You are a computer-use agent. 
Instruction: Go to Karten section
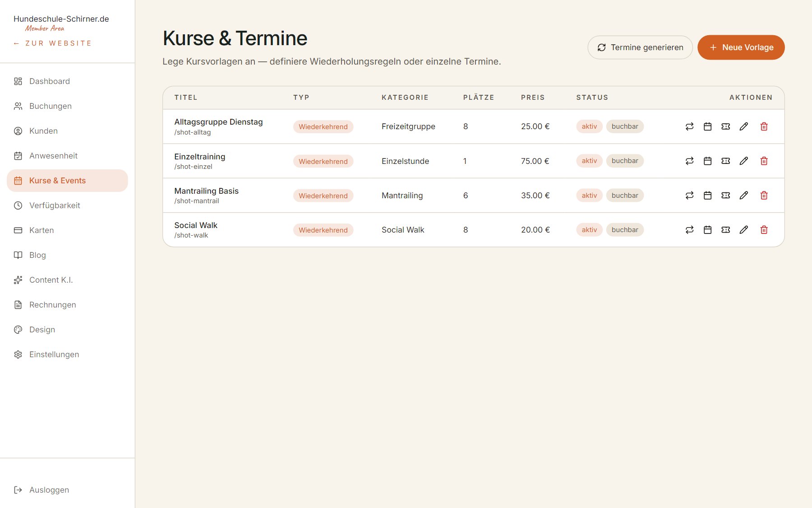tap(67, 230)
